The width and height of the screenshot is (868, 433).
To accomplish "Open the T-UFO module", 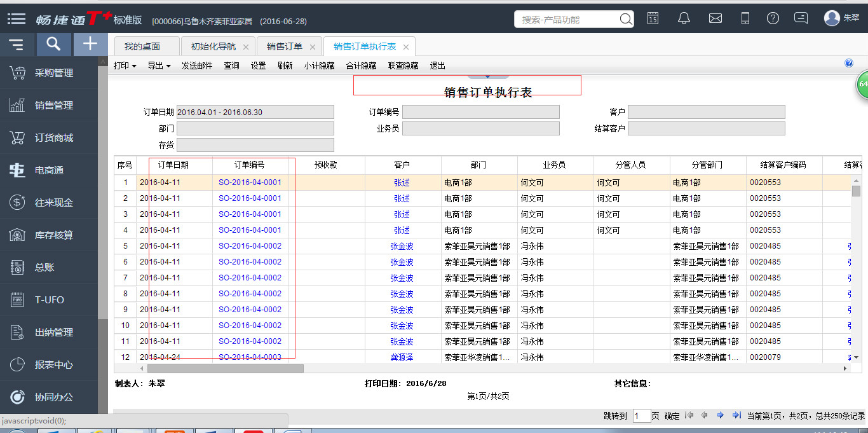I will (x=49, y=300).
